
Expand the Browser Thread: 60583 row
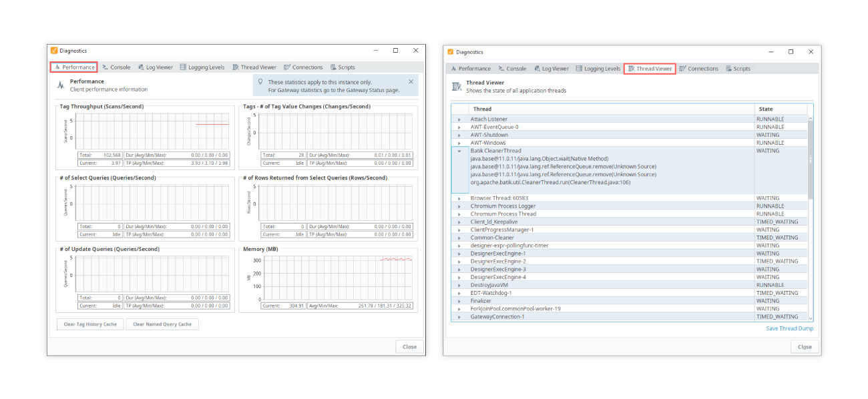(459, 198)
